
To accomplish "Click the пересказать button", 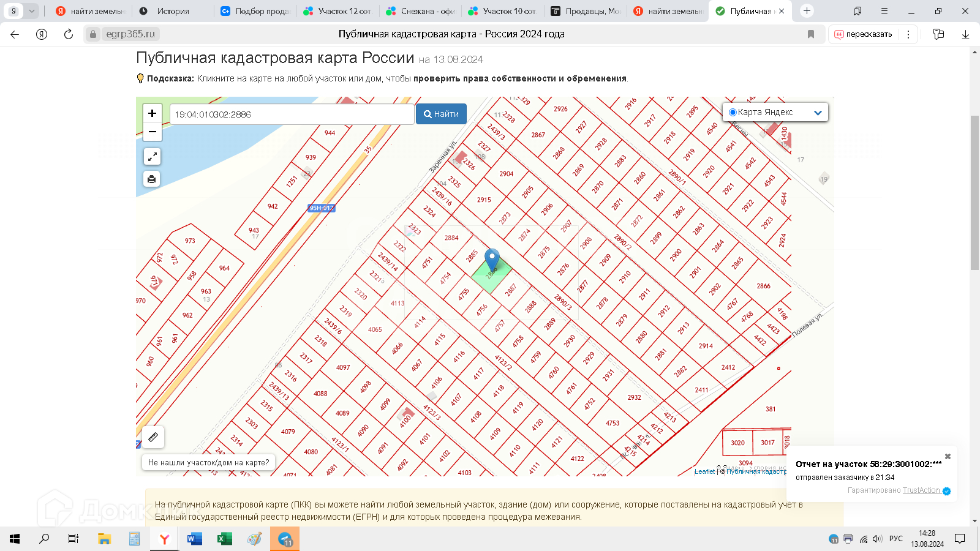I will [863, 34].
